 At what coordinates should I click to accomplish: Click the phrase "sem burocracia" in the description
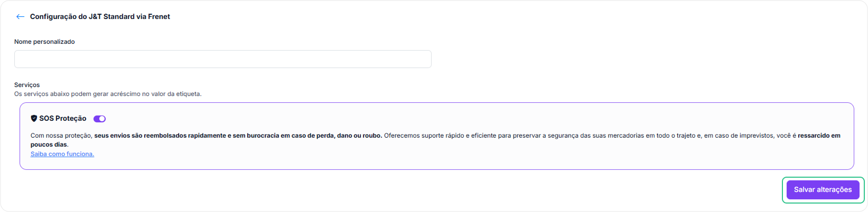tap(256, 136)
